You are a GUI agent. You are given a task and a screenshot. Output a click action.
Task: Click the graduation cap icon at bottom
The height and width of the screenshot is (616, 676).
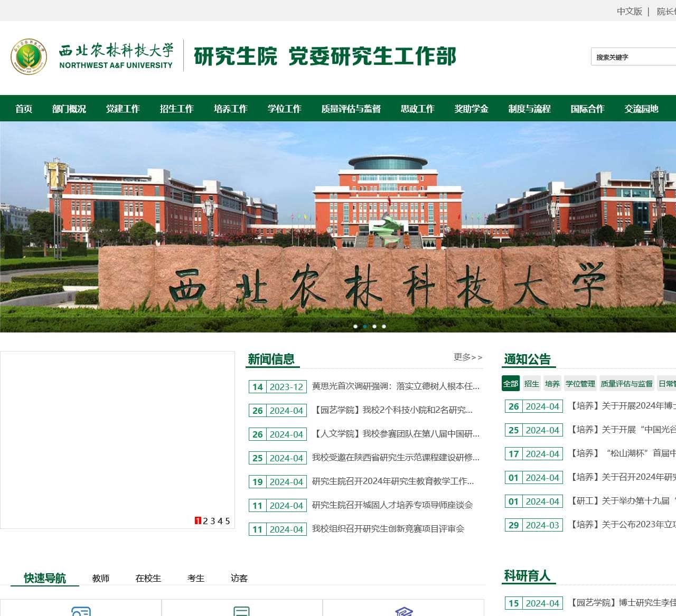[x=404, y=612]
